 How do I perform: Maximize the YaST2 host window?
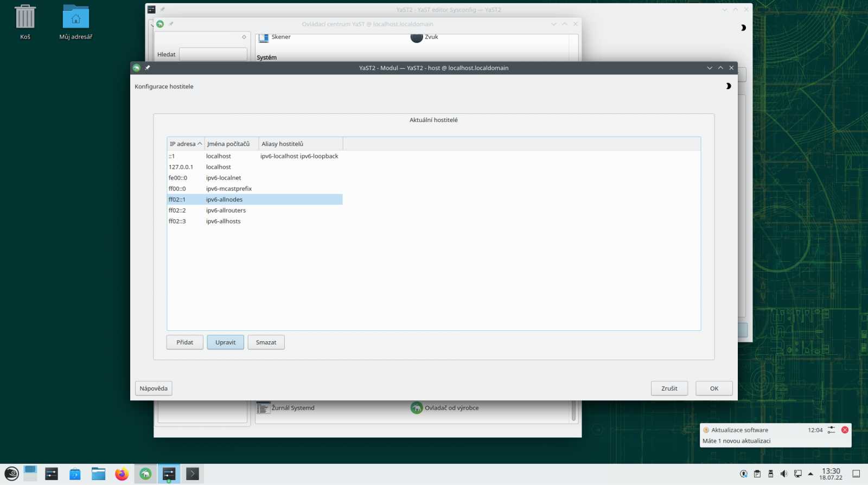click(x=720, y=68)
